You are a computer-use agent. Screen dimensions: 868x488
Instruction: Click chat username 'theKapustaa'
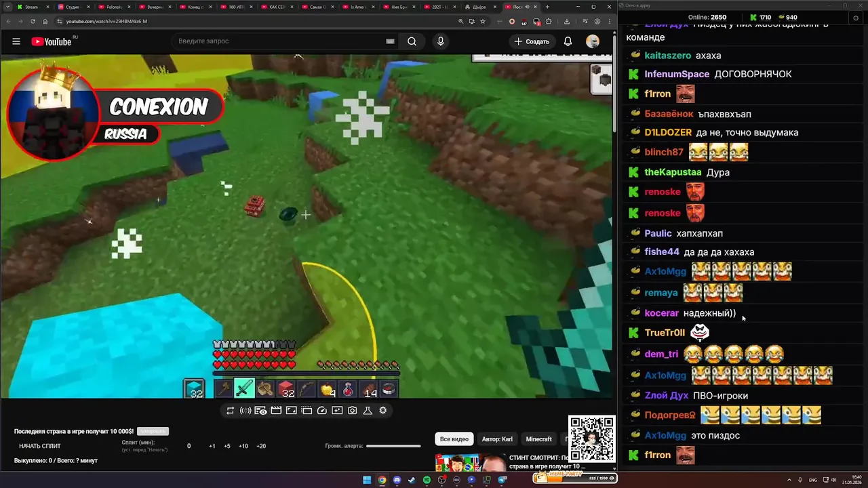pos(673,172)
